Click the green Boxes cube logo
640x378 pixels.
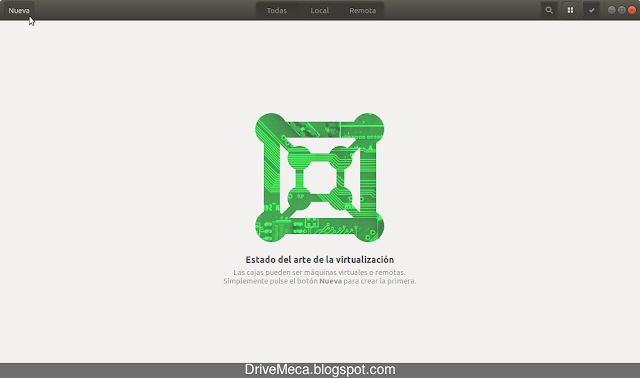[x=320, y=178]
